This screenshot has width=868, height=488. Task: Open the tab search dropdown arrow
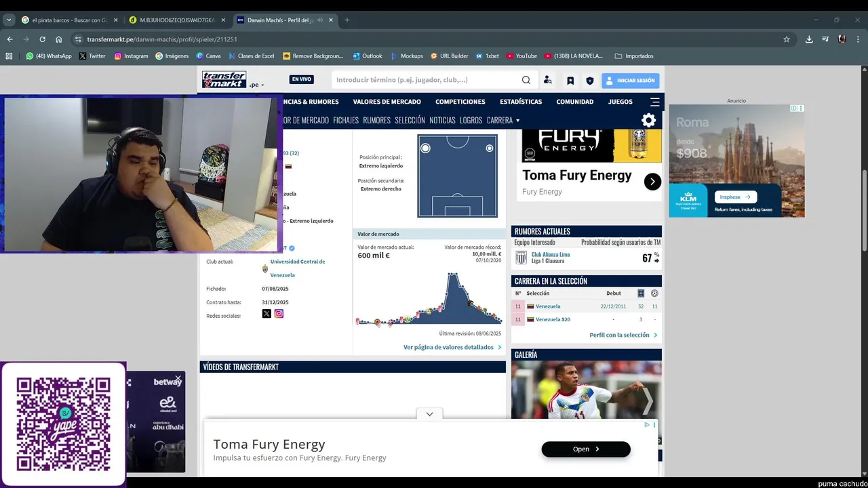[x=9, y=20]
